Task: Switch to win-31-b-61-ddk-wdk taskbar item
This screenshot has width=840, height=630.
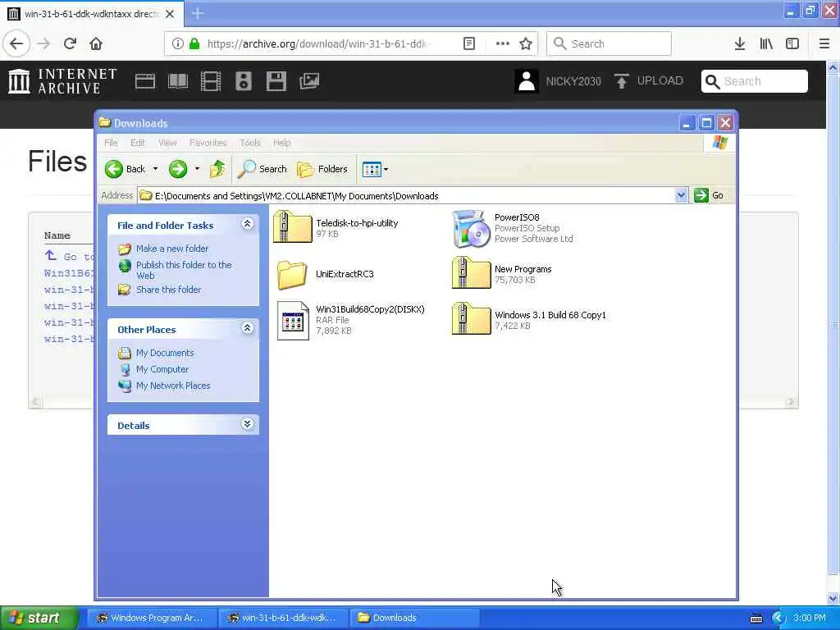Action: coord(284,618)
